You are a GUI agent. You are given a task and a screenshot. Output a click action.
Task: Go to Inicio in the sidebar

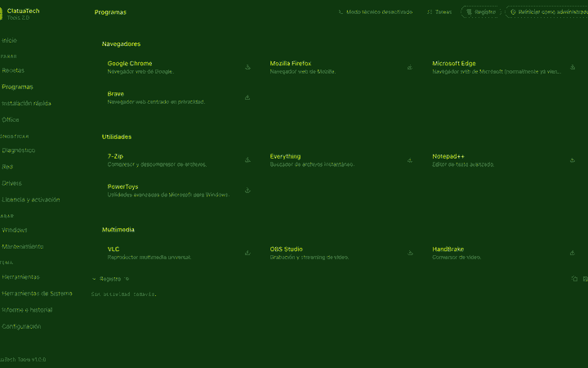(9, 40)
